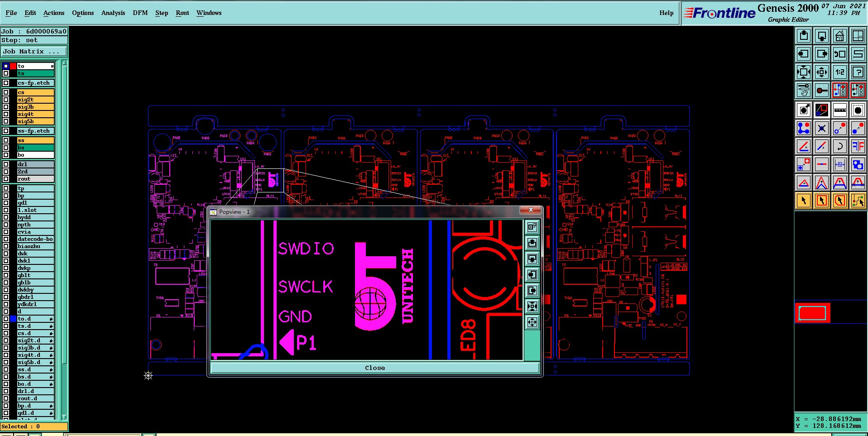Open the Edit menu
Screen dimensions: 868x436
[x=30, y=13]
